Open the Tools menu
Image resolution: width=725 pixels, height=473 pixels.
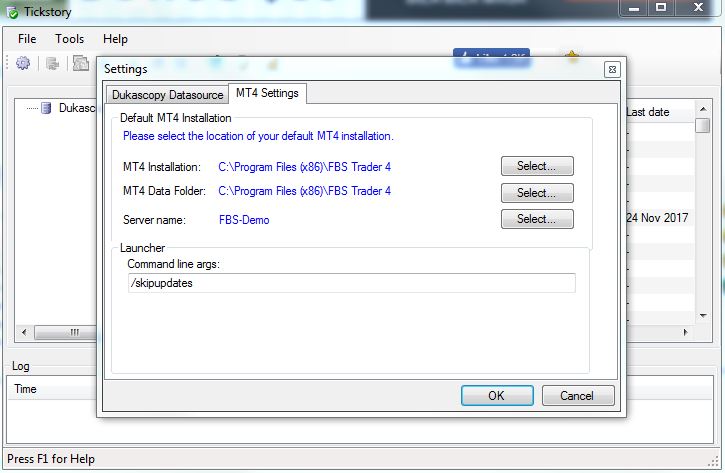(69, 39)
